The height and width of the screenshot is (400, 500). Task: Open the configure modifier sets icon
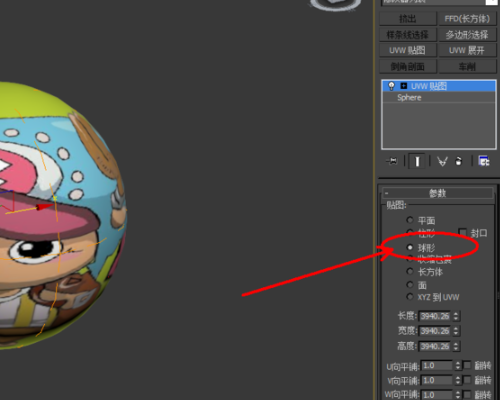pos(484,161)
